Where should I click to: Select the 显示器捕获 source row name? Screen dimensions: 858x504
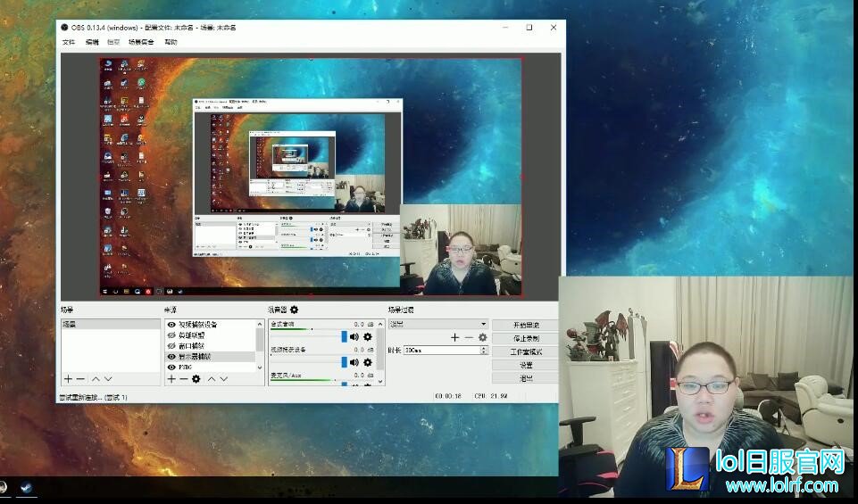pos(195,357)
